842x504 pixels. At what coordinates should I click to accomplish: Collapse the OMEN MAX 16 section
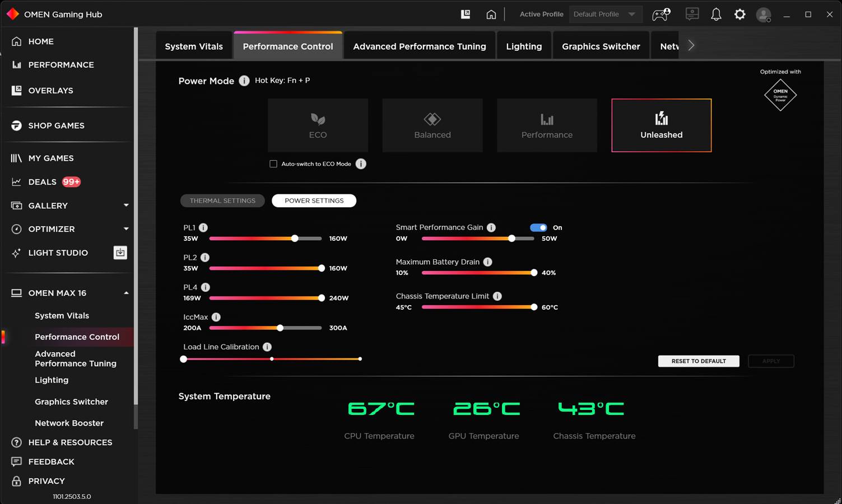coord(126,292)
